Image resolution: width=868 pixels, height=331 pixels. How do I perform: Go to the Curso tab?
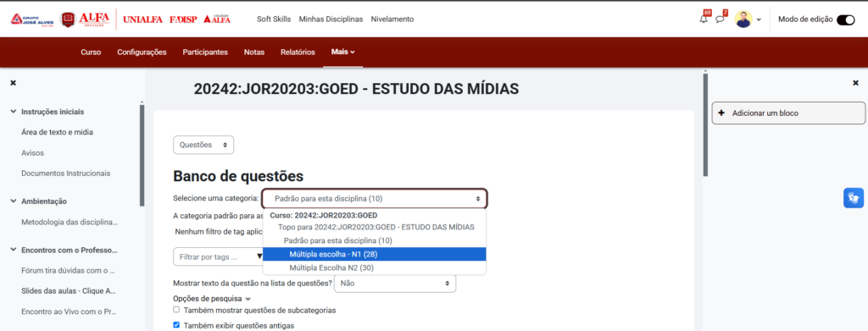91,52
